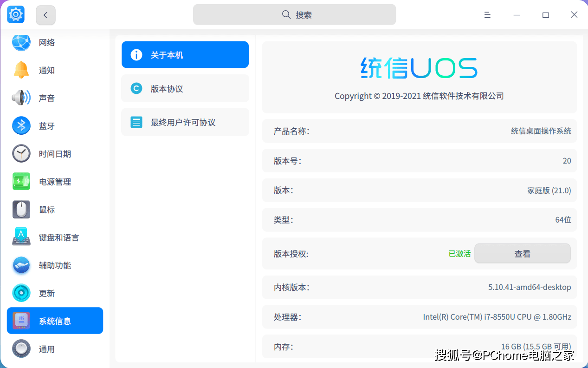
Task: Open the Power Management battery icon
Action: (x=21, y=182)
